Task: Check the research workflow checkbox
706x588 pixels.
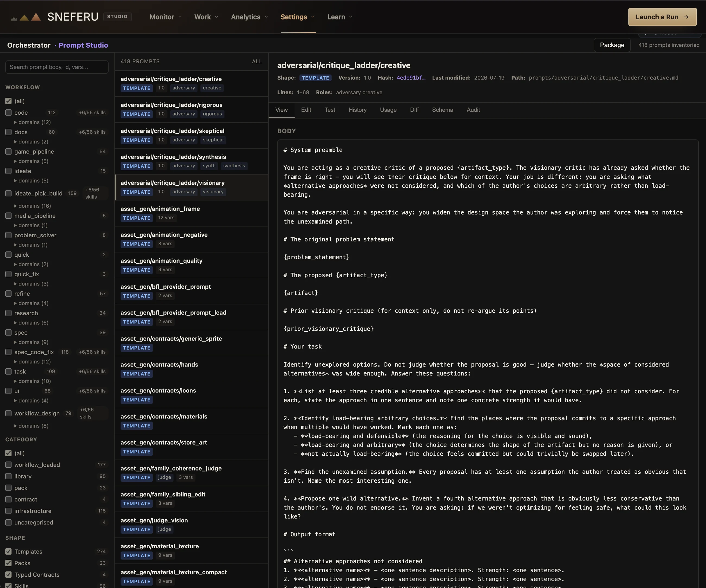Action: (8, 313)
